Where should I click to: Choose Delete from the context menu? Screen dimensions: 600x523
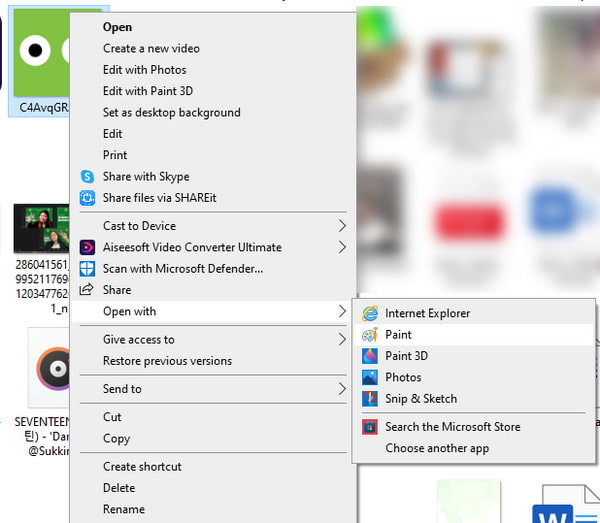[214, 488]
